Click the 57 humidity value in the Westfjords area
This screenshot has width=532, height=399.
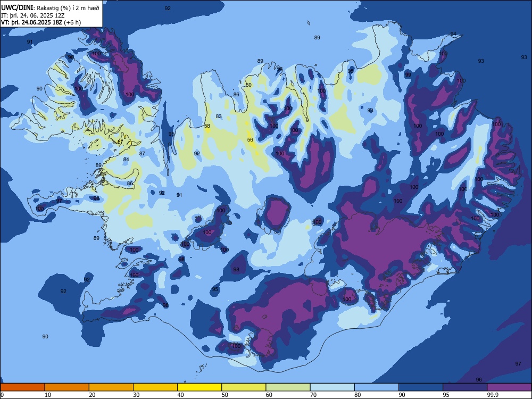pos(120,142)
